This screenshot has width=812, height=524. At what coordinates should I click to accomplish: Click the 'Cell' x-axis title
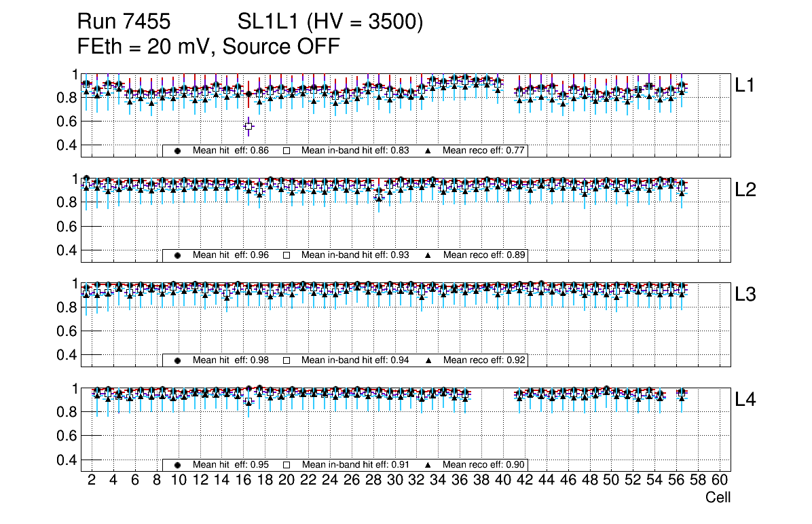click(718, 498)
